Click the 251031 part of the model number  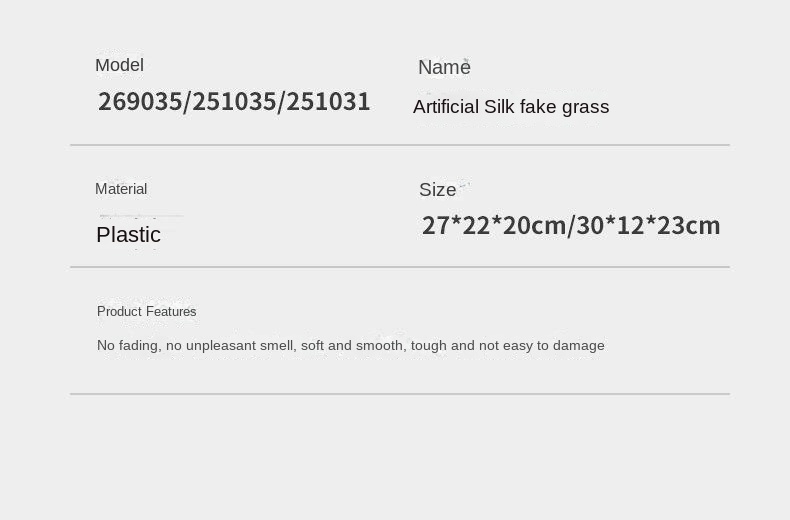(328, 102)
